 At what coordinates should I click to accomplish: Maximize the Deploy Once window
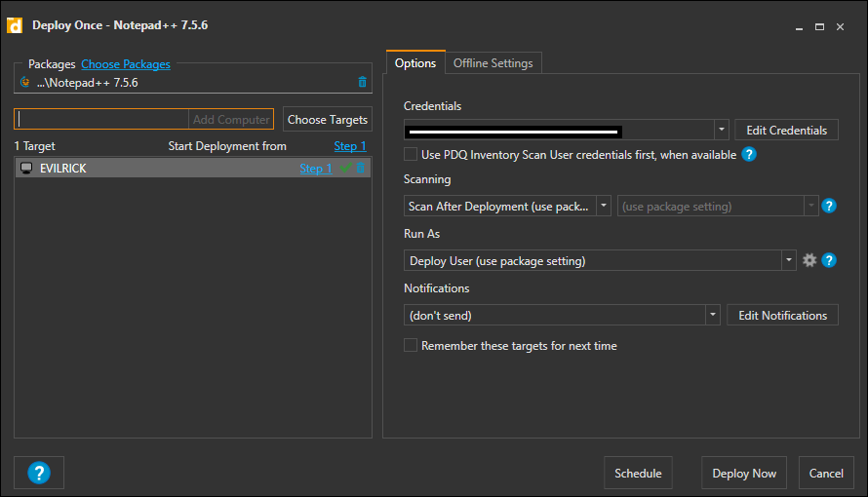[x=819, y=26]
